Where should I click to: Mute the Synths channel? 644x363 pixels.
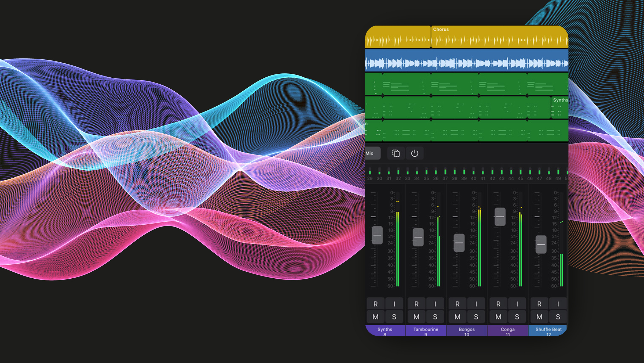pyautogui.click(x=375, y=317)
